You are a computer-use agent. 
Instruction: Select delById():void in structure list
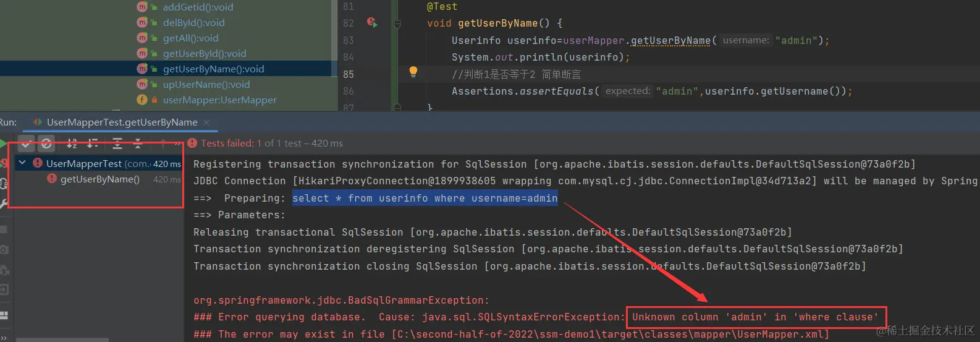pos(193,22)
